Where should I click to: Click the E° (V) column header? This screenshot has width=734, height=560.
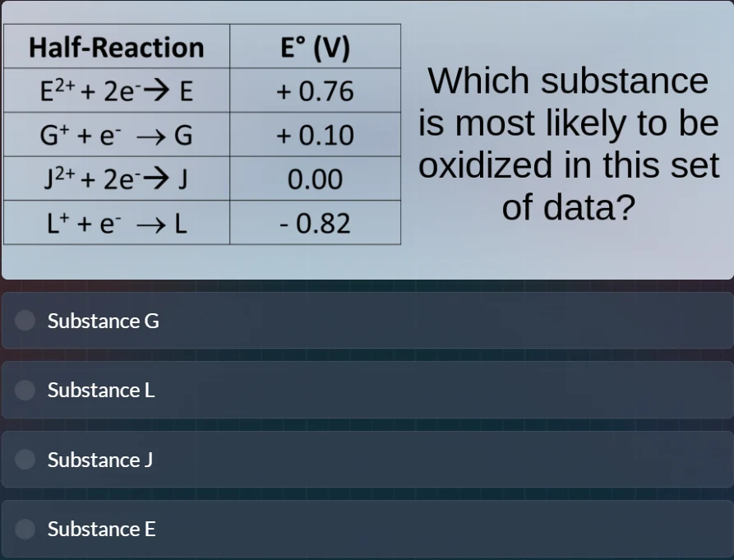click(313, 47)
